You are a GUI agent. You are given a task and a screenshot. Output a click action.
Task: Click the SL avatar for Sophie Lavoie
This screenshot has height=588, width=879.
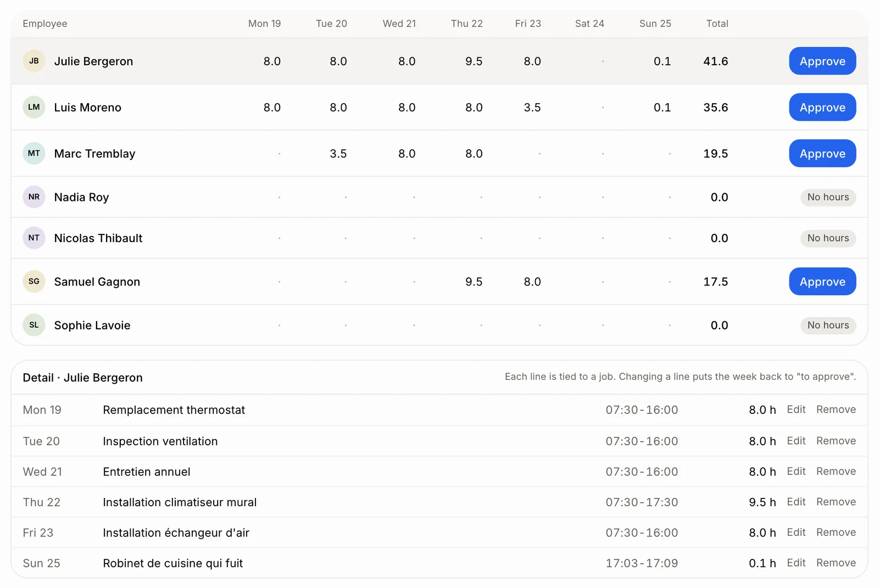click(34, 325)
